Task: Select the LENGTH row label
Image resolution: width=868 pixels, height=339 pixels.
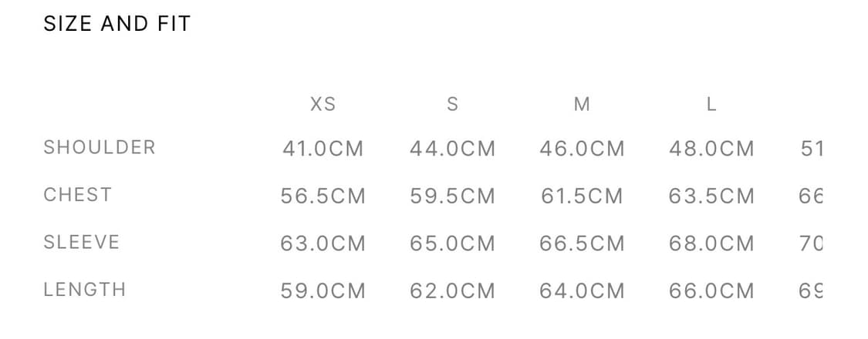Action: 85,290
